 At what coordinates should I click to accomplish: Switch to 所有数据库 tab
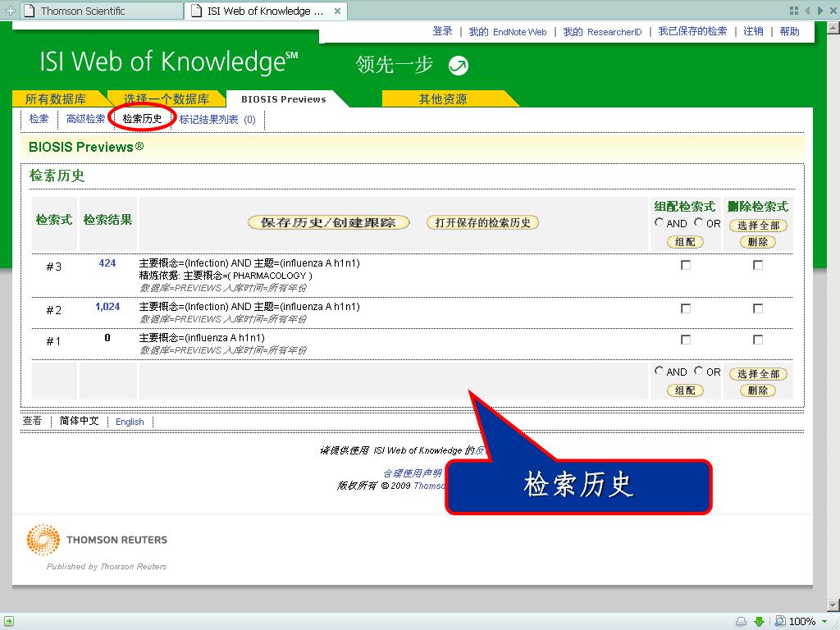click(x=56, y=98)
